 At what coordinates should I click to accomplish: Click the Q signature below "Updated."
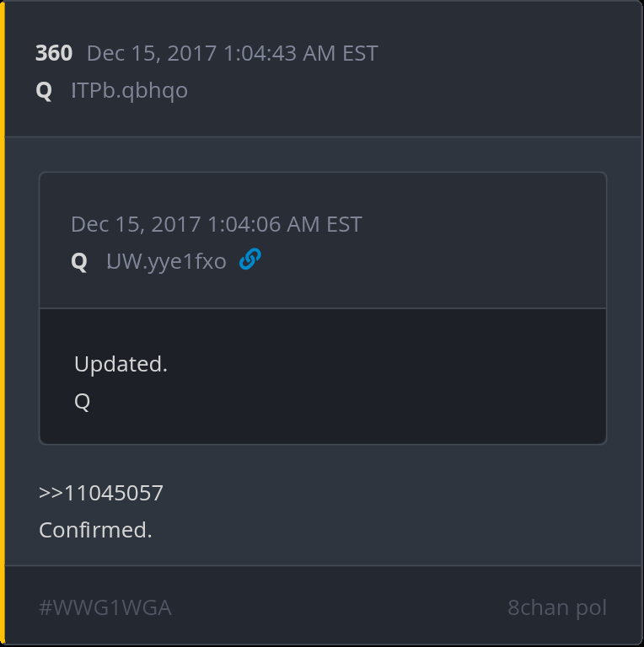[x=82, y=401]
